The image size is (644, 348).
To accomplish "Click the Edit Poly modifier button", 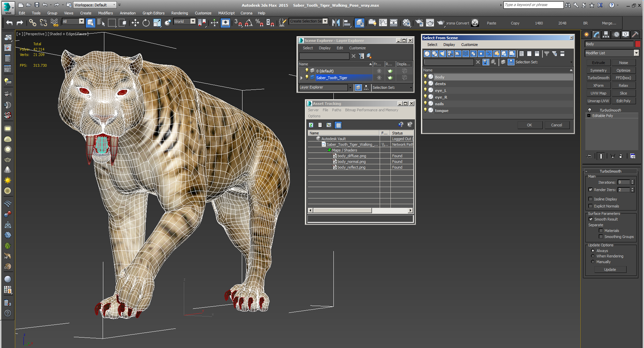I will click(623, 101).
